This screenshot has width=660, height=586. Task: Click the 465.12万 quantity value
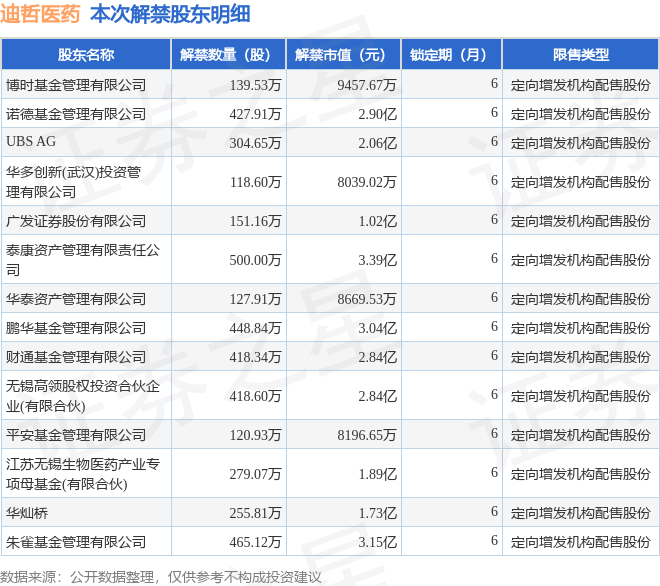coord(255,542)
